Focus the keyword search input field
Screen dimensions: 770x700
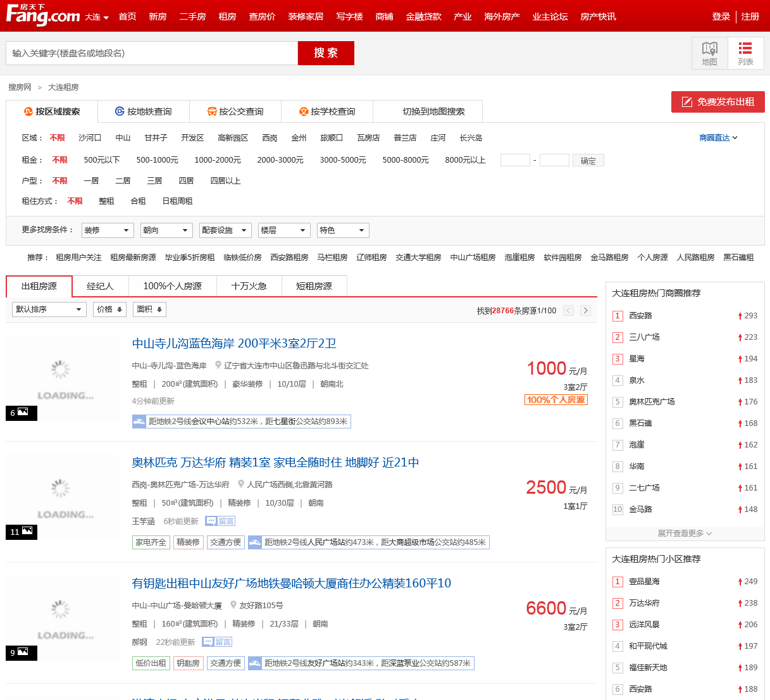coord(152,53)
